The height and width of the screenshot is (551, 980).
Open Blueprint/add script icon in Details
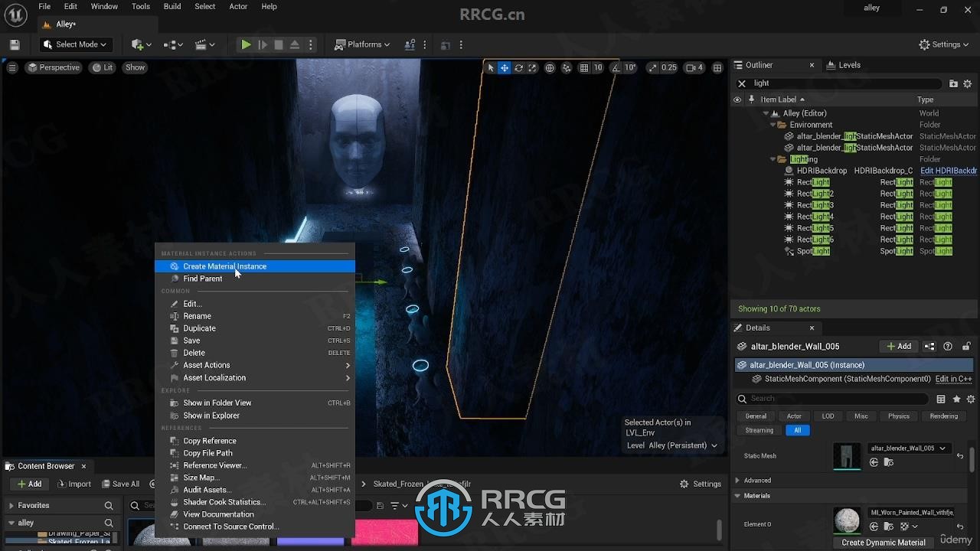tap(929, 347)
